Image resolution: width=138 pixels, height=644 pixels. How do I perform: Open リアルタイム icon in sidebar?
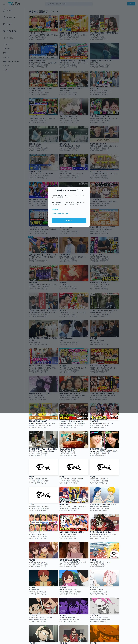(4, 31)
